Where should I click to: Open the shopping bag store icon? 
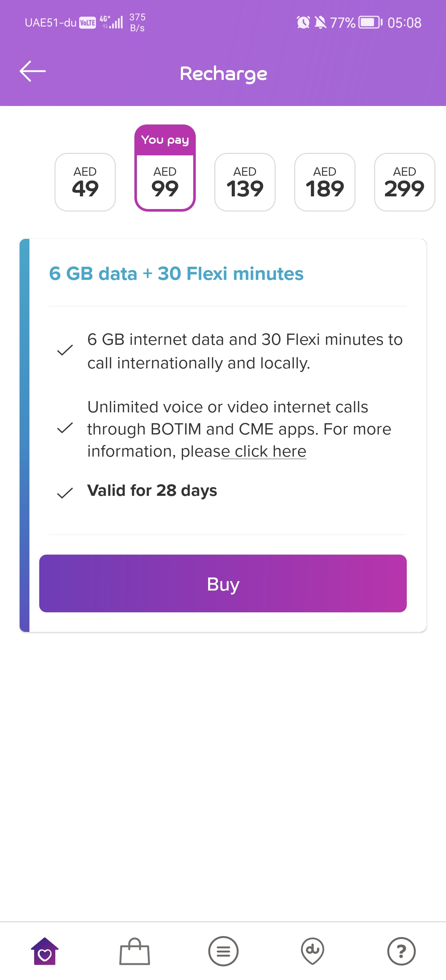point(134,951)
